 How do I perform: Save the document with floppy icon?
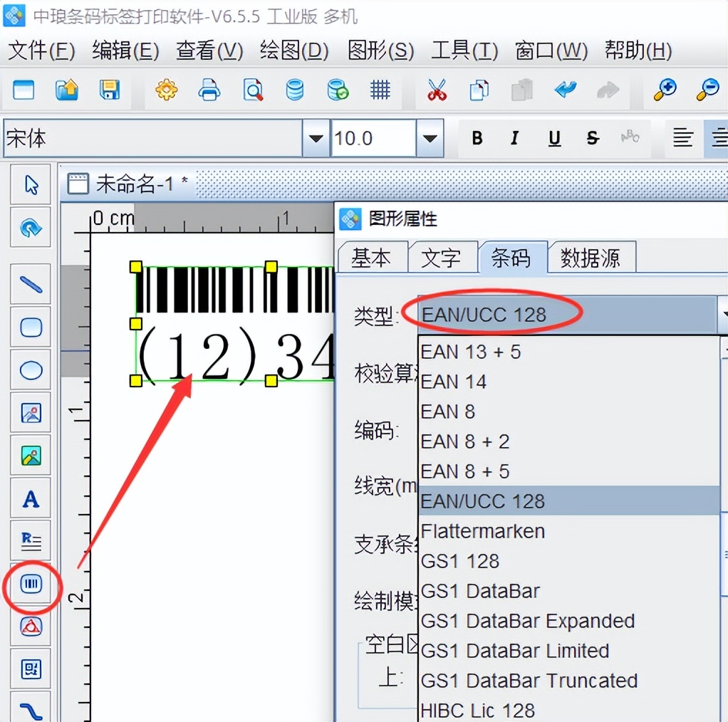110,90
